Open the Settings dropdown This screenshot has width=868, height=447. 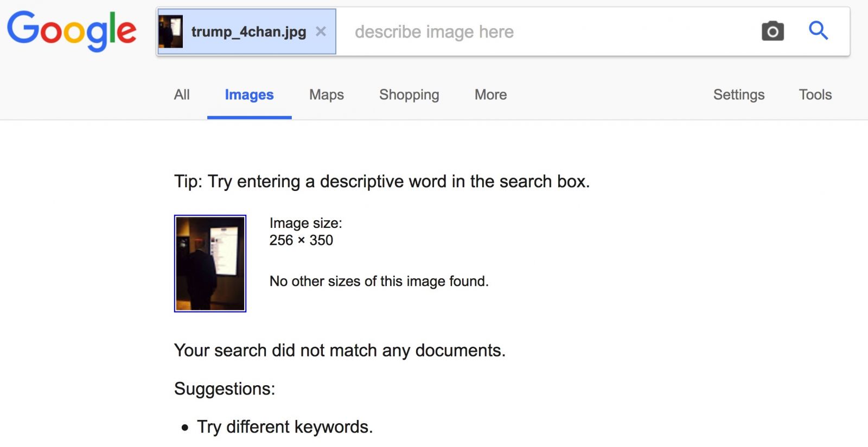(739, 95)
